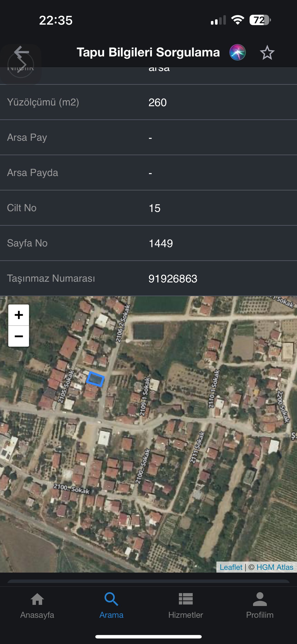Screen dimensions: 297x644
Task: Tap the Sayfa No label
Action: tap(27, 243)
